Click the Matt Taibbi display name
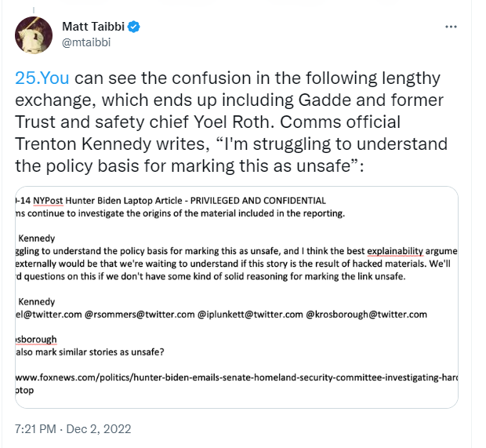 tap(93, 27)
